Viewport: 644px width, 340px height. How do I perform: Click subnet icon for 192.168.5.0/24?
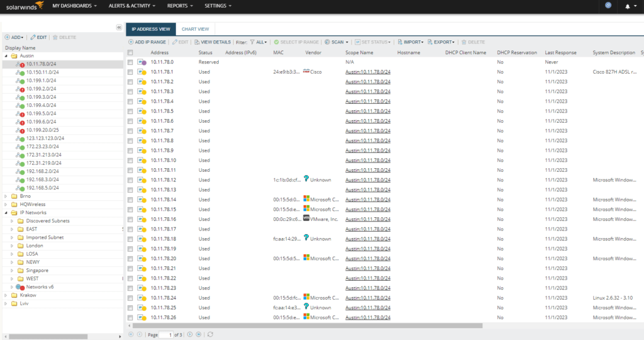point(20,188)
